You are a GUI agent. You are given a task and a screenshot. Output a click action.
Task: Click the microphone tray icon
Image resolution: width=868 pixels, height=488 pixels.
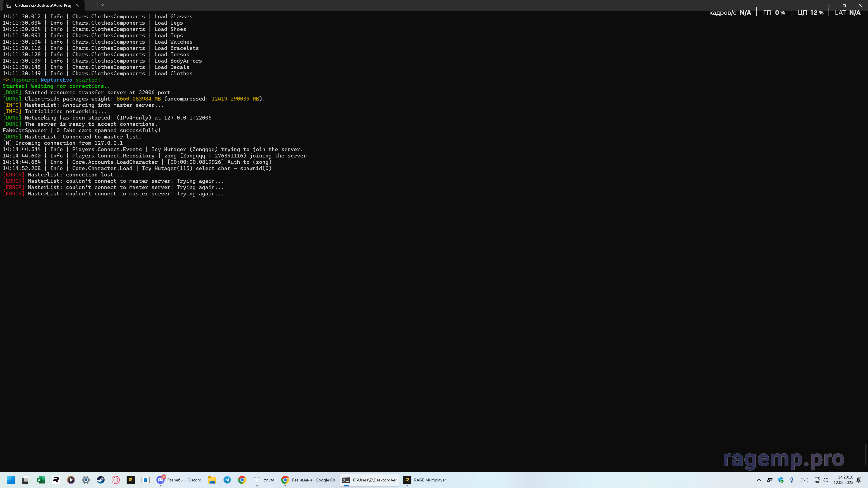coord(792,480)
